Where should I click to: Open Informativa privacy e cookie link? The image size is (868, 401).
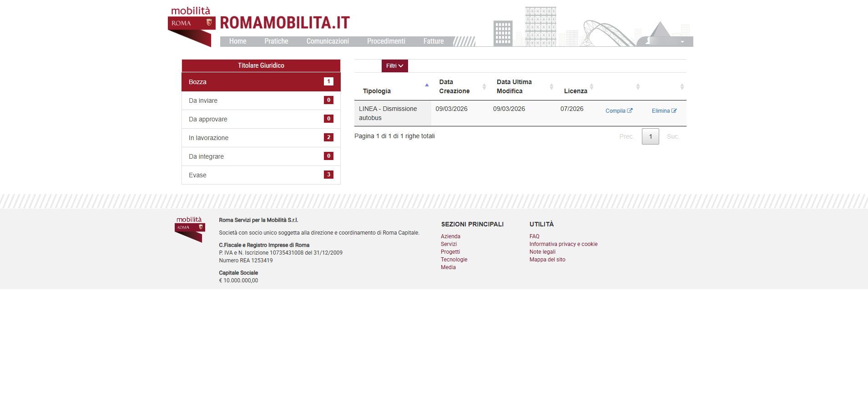pyautogui.click(x=563, y=244)
